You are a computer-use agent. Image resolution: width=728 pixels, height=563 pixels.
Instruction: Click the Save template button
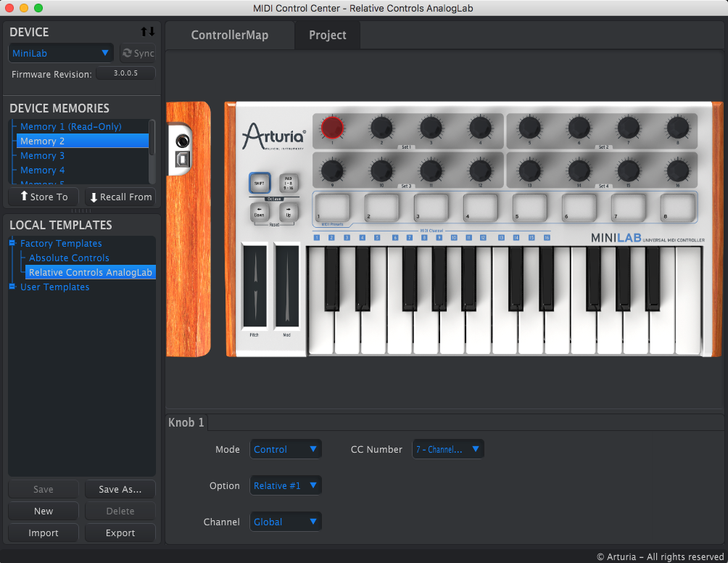(x=44, y=489)
